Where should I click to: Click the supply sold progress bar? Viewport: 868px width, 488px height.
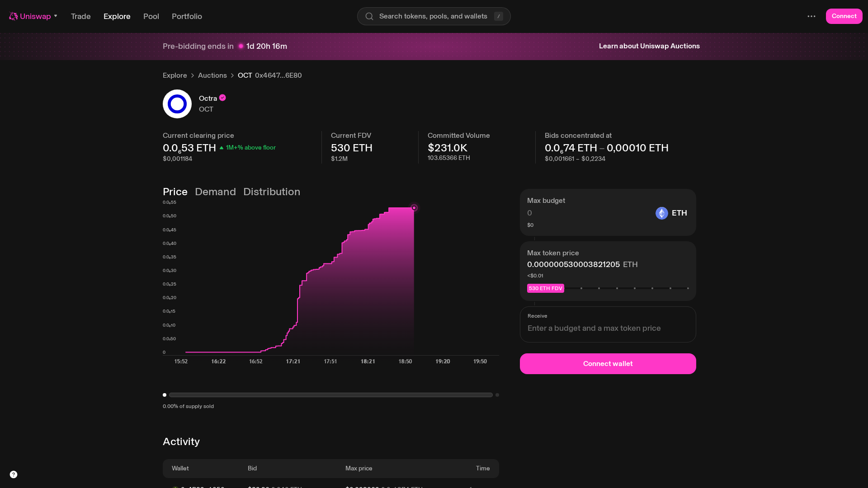[x=331, y=395]
